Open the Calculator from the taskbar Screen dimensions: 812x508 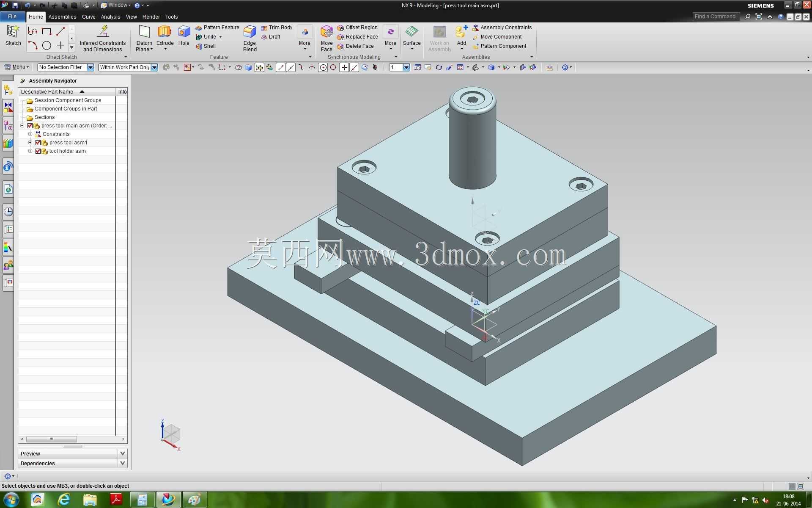coord(142,500)
